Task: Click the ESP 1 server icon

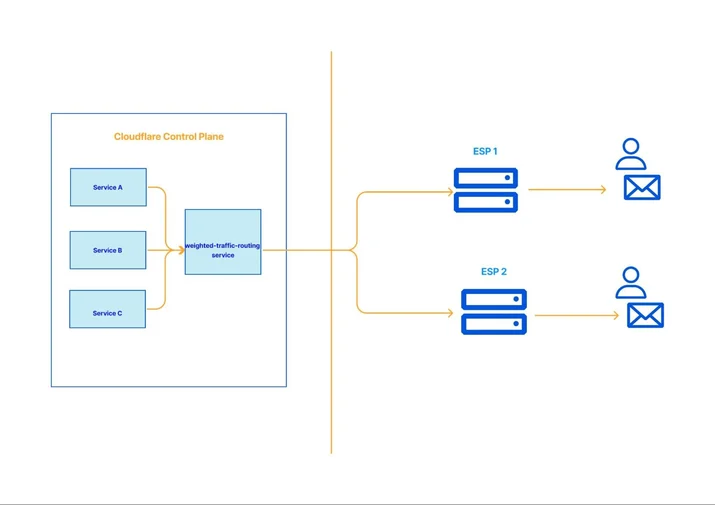Action: 486,190
